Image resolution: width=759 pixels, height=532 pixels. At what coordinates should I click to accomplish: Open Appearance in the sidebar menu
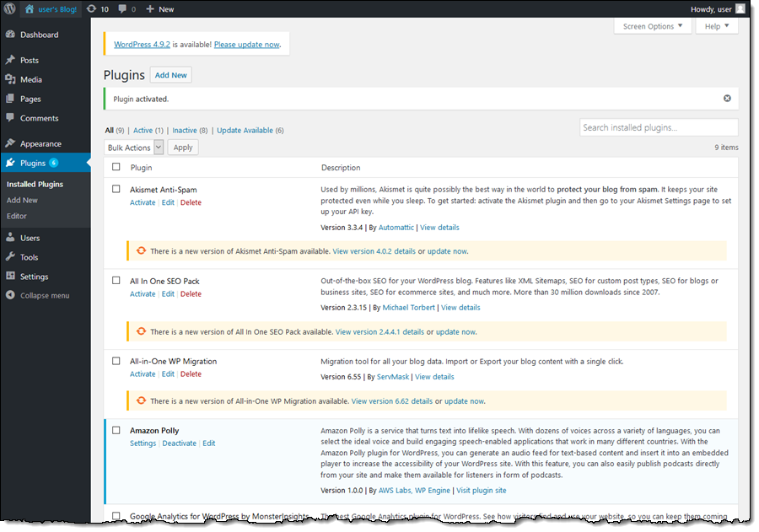(40, 143)
